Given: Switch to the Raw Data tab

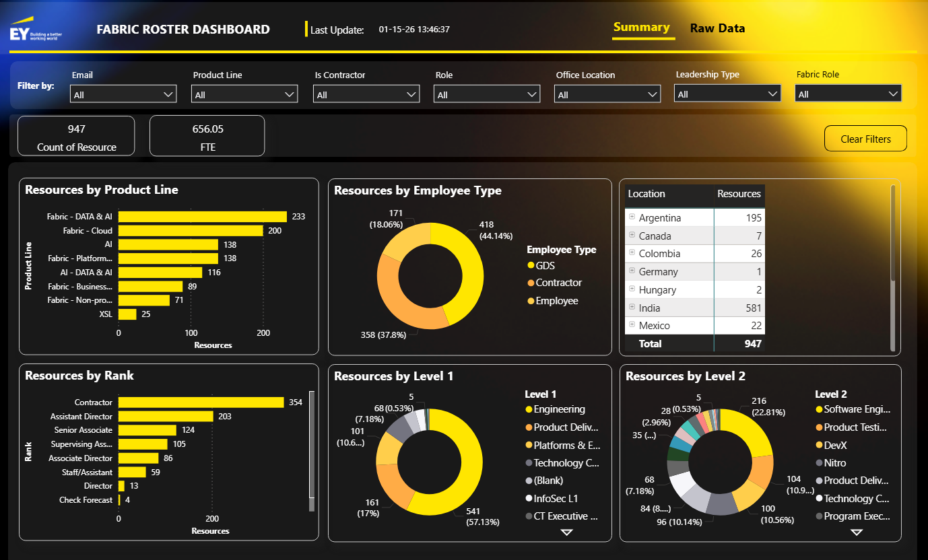Looking at the screenshot, I should click(x=717, y=28).
